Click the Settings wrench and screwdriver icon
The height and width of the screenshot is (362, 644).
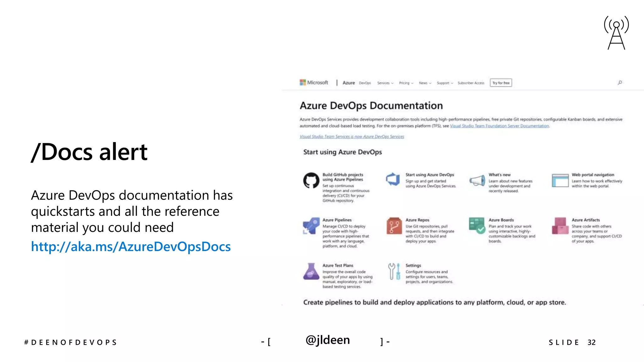click(394, 271)
